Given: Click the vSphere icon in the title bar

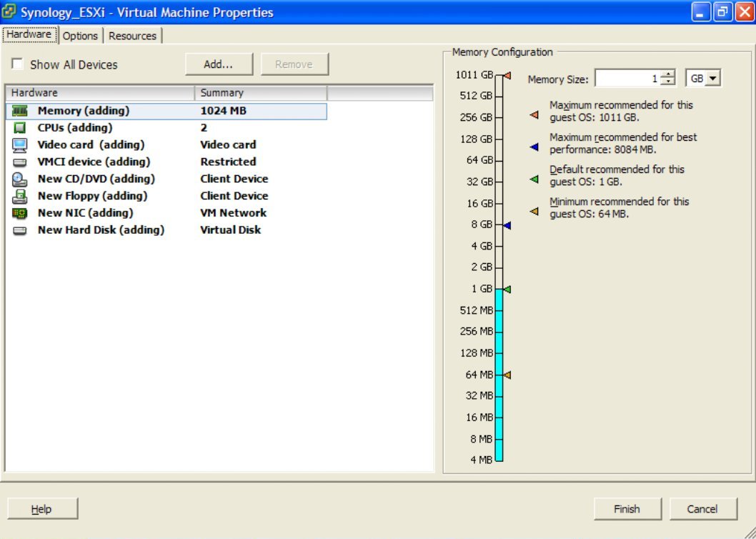Looking at the screenshot, I should tap(9, 11).
